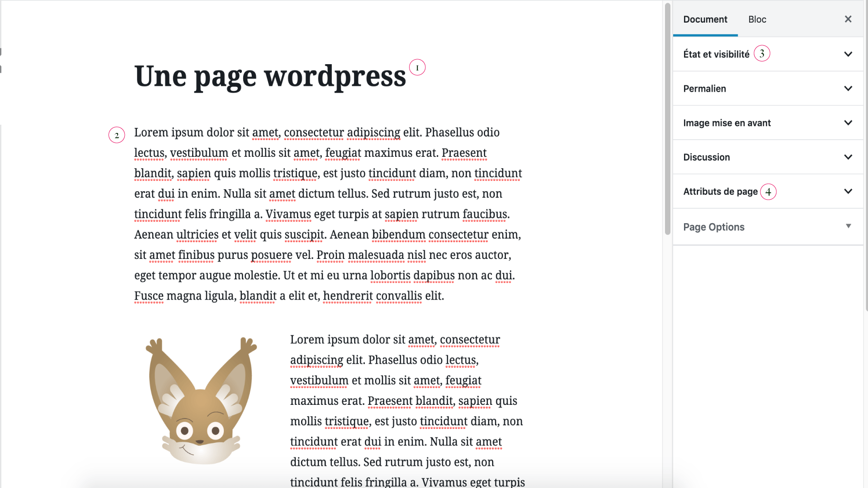
Task: Click the page title 'Une page wordpress'
Action: click(x=270, y=76)
